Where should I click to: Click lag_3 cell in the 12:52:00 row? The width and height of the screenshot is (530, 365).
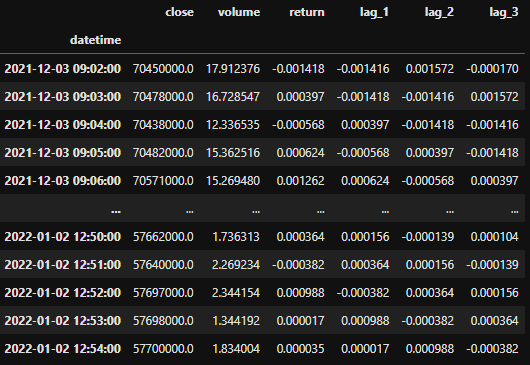(x=495, y=293)
